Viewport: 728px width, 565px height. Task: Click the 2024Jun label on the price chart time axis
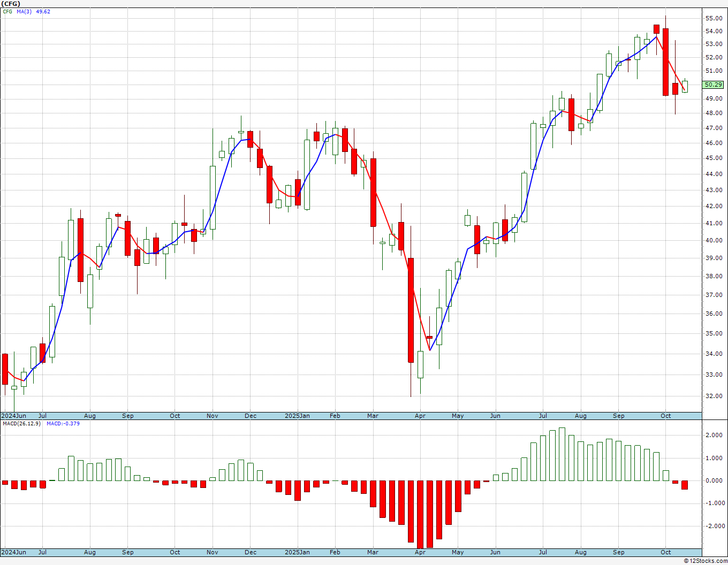[14, 416]
